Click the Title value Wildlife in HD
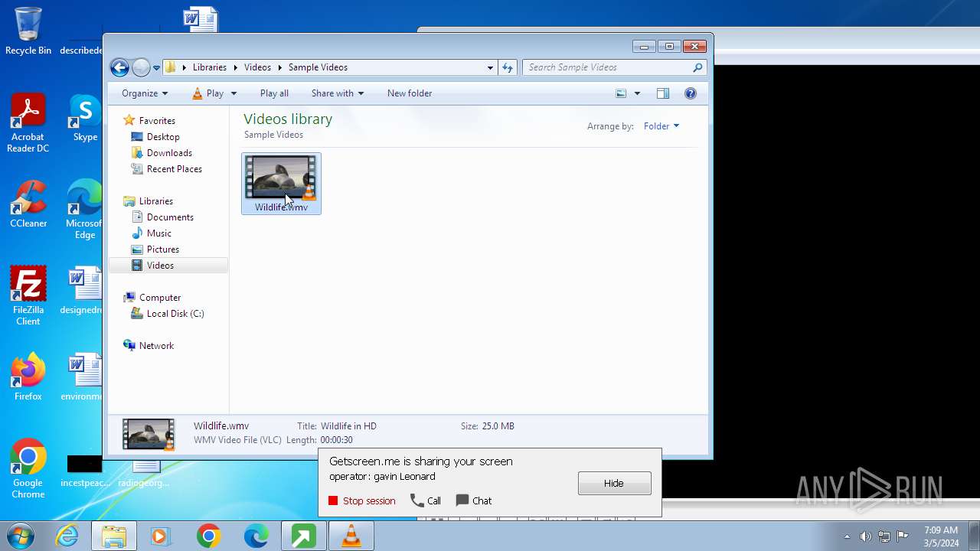Image resolution: width=980 pixels, height=551 pixels. coord(348,426)
